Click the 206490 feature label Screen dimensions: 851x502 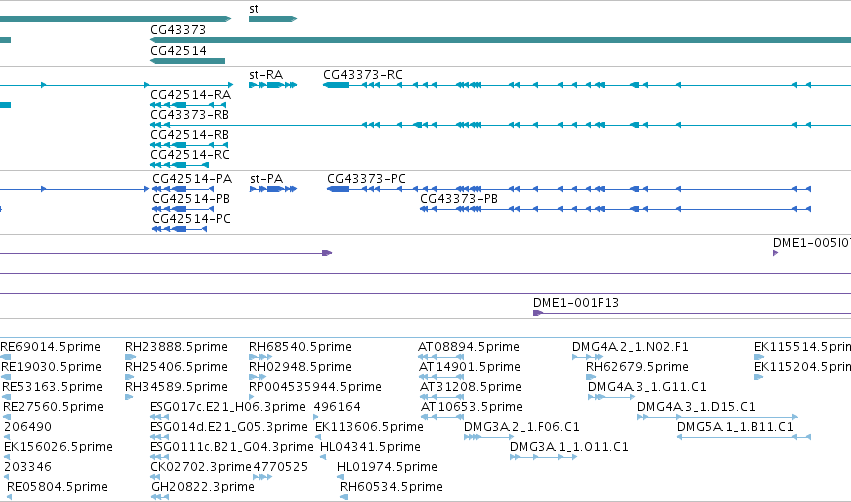(28, 427)
